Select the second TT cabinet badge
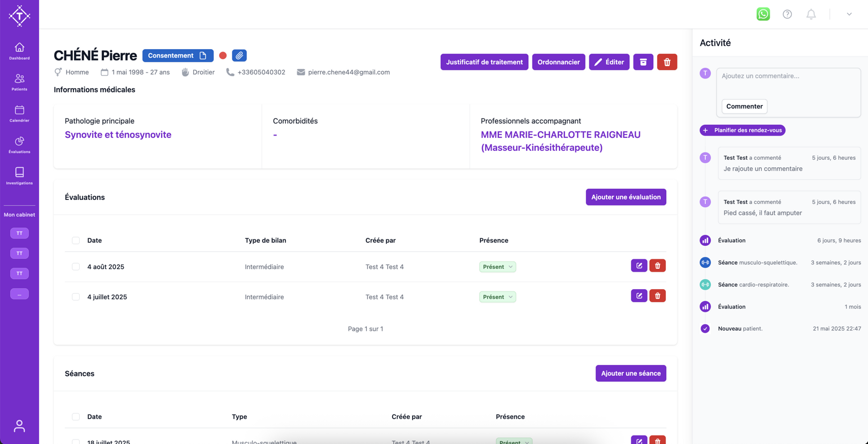This screenshot has width=868, height=444. click(19, 254)
